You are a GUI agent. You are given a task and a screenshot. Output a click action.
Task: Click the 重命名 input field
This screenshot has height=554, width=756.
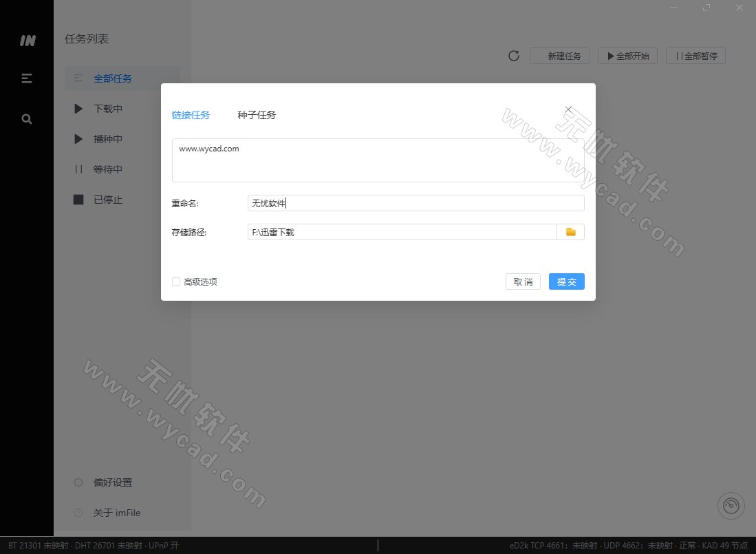[415, 202]
